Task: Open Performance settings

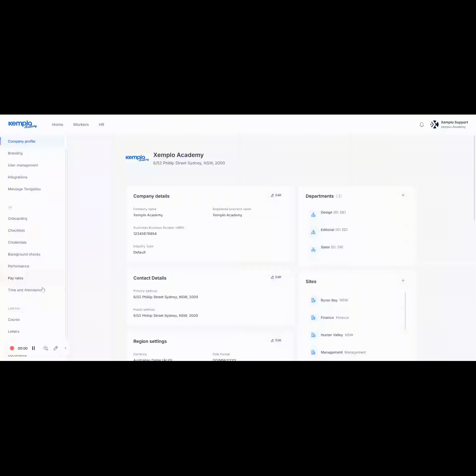Action: pos(18,266)
